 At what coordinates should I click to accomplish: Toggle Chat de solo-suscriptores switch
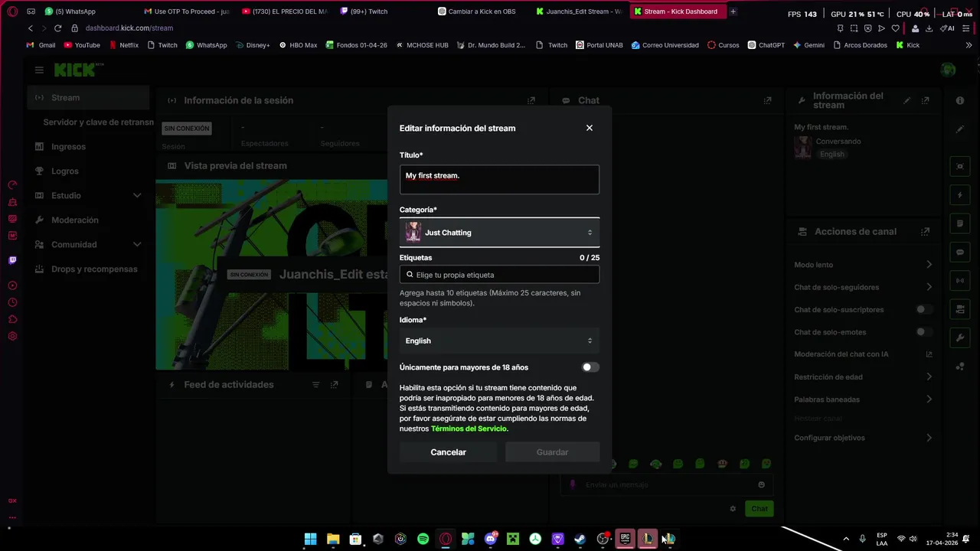[x=925, y=309]
